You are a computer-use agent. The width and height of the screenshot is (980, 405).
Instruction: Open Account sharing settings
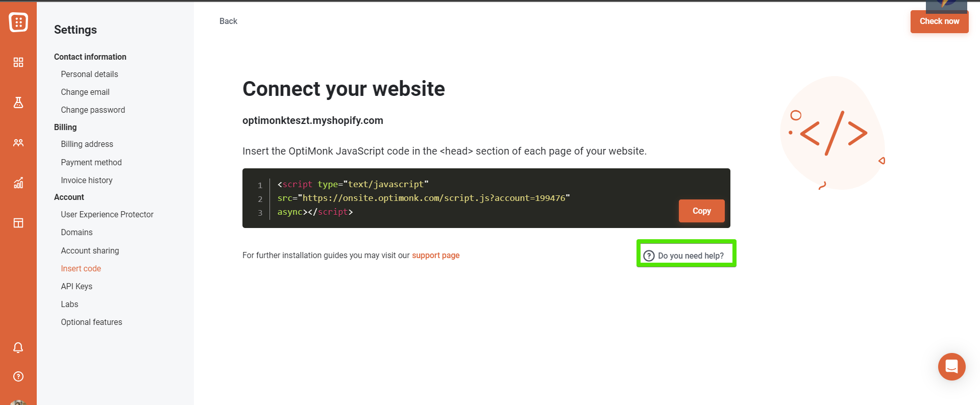90,250
